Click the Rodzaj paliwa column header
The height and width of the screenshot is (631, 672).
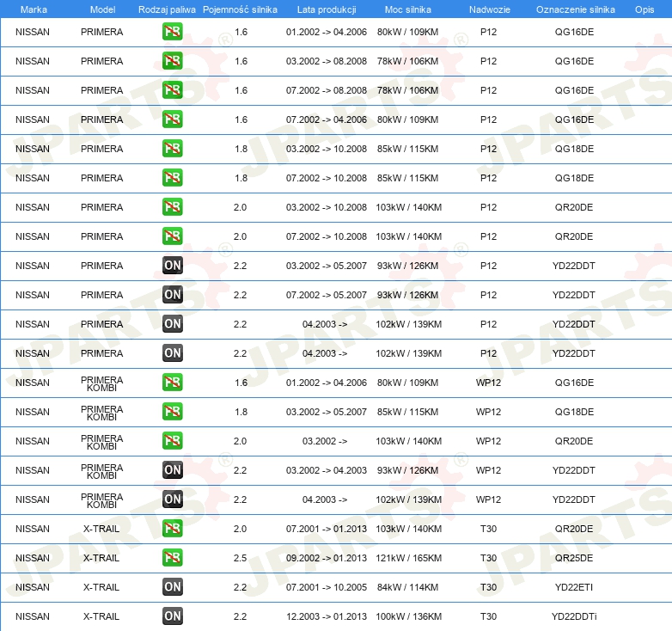pyautogui.click(x=168, y=9)
